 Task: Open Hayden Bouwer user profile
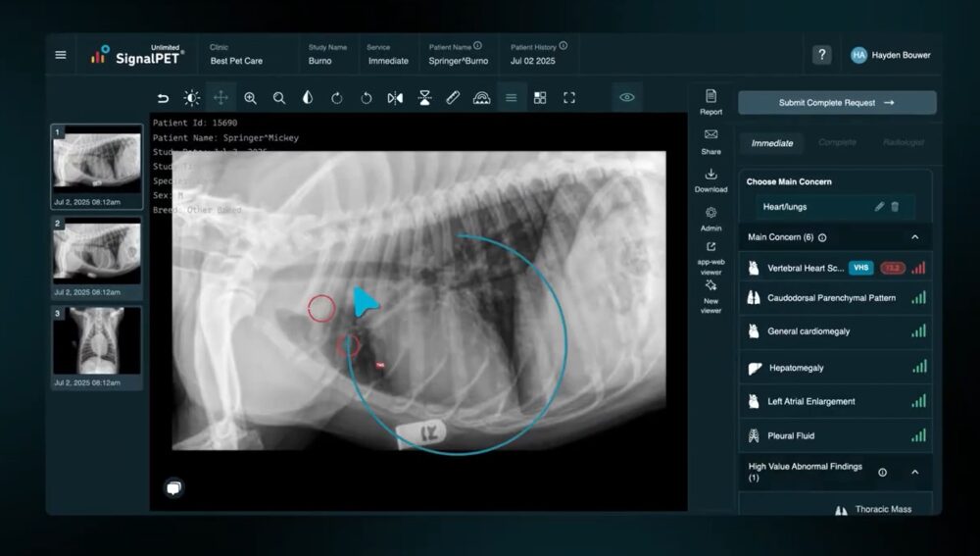point(891,55)
